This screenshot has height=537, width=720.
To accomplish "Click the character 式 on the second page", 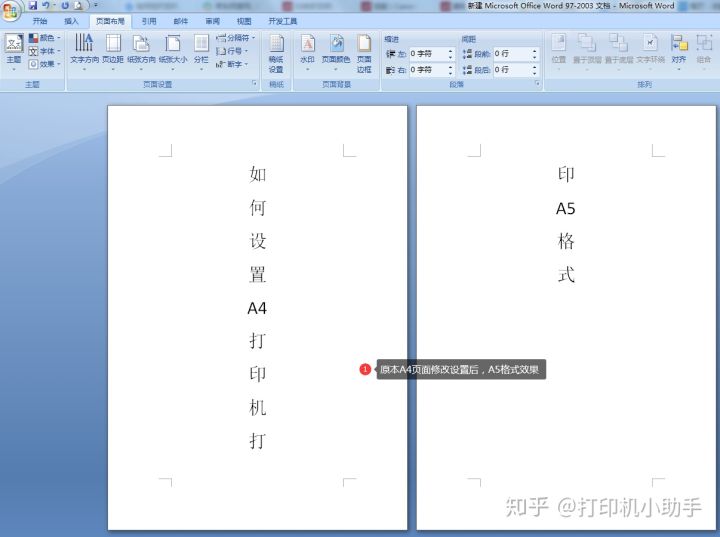I will point(566,275).
